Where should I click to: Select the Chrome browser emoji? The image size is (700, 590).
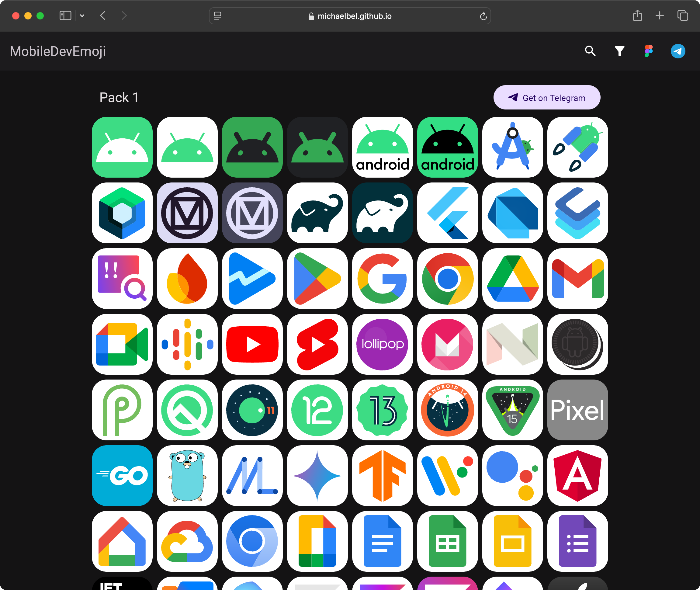point(448,279)
